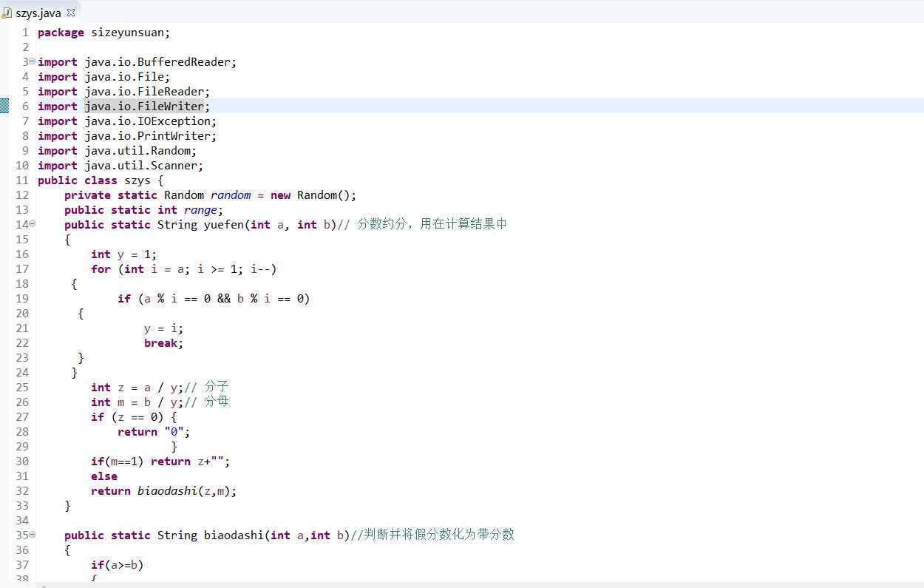Click 'if(m==1)' on line 30

pyautogui.click(x=118, y=462)
